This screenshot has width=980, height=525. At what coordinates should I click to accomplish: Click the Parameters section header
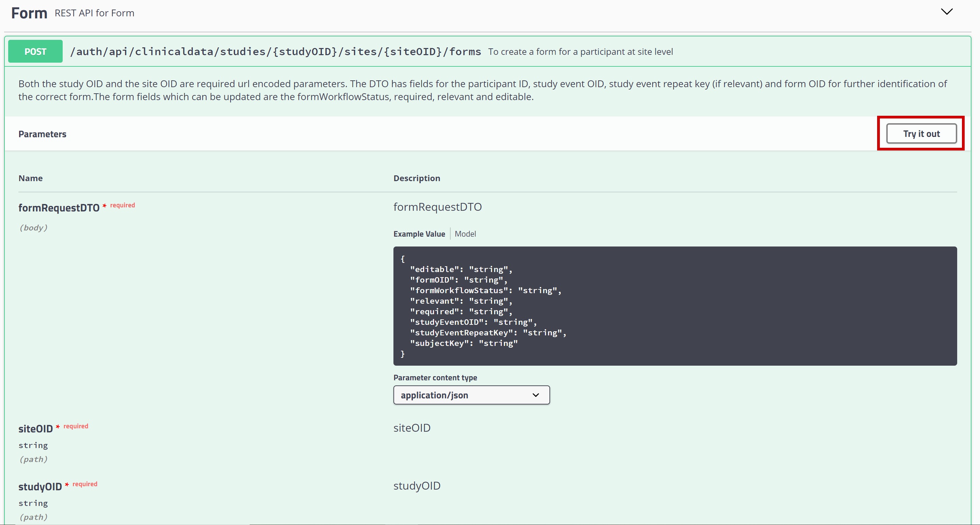coord(42,134)
